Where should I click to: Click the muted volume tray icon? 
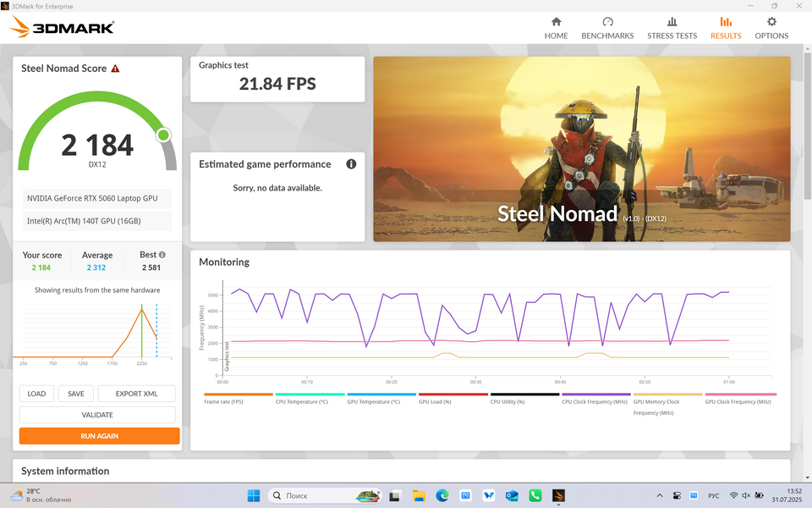click(746, 495)
